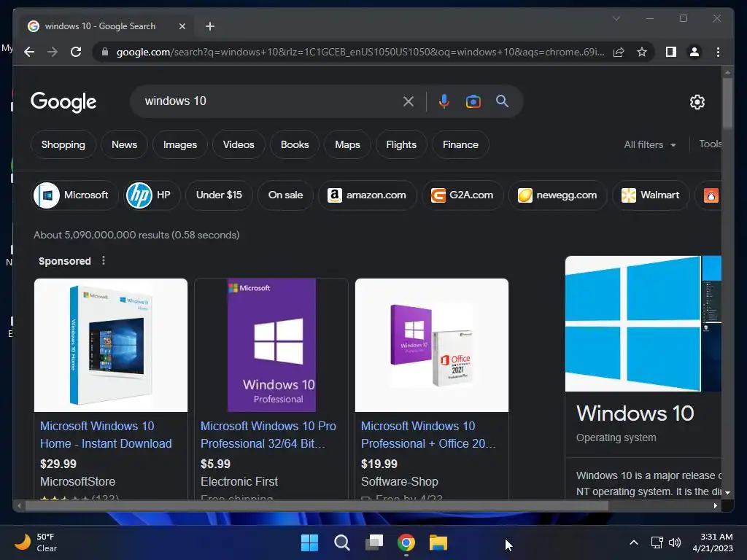Click the forward navigation arrow
This screenshot has width=747, height=560.
(x=53, y=52)
